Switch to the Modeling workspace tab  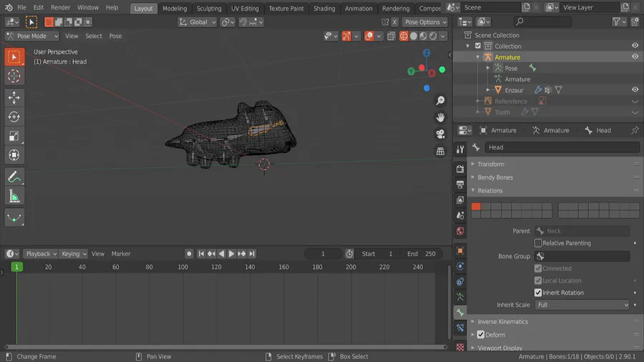(x=175, y=8)
